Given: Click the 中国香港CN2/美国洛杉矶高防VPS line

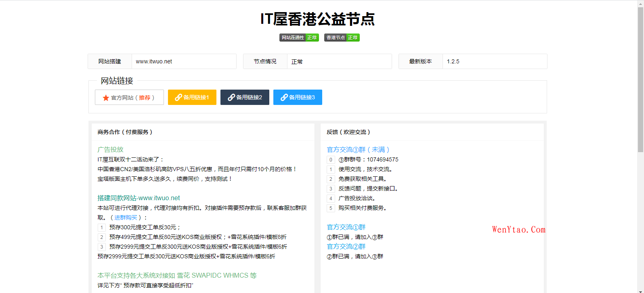Looking at the screenshot, I should pyautogui.click(x=197, y=169).
